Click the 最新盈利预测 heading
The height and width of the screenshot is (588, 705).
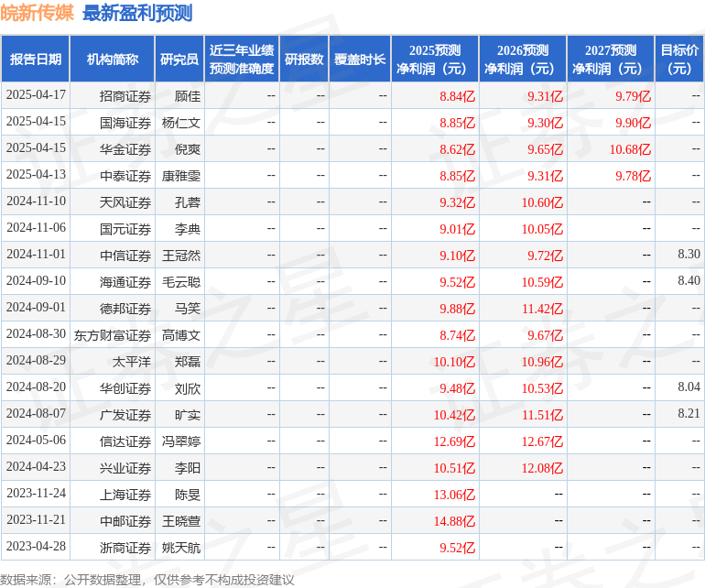point(137,13)
